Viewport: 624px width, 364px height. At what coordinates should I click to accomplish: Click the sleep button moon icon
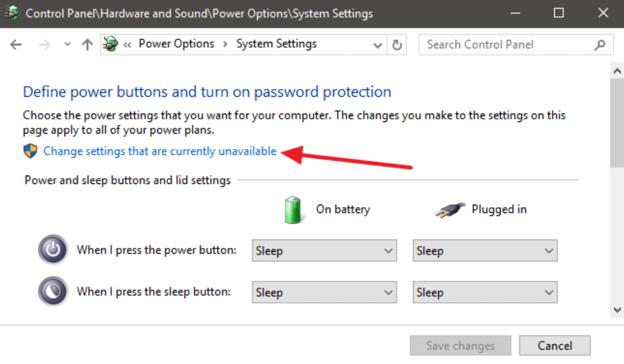[x=52, y=292]
